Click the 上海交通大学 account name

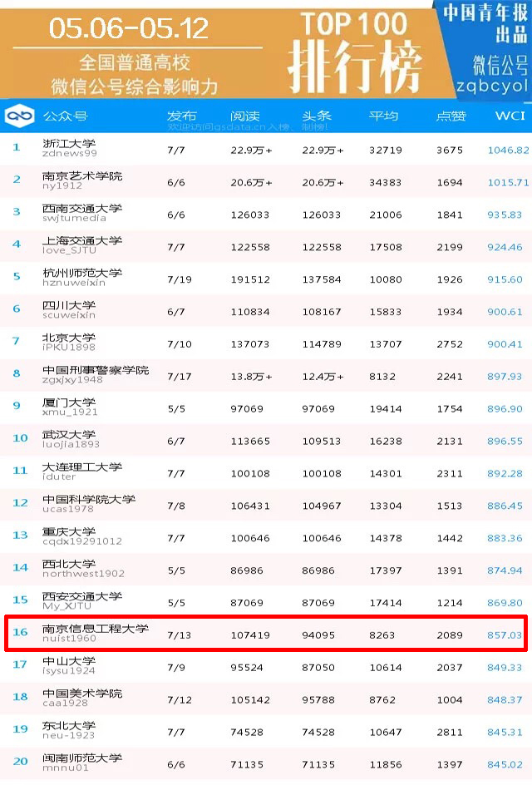(81, 240)
